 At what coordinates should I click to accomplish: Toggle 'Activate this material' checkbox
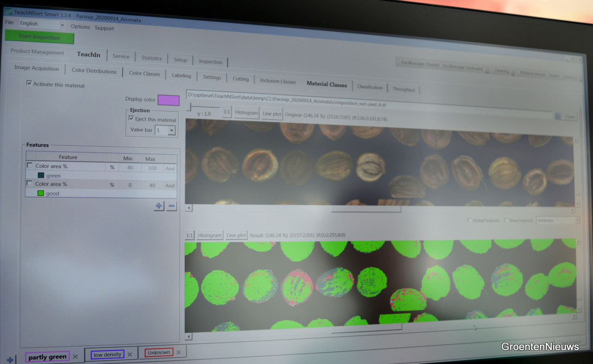[x=29, y=83]
